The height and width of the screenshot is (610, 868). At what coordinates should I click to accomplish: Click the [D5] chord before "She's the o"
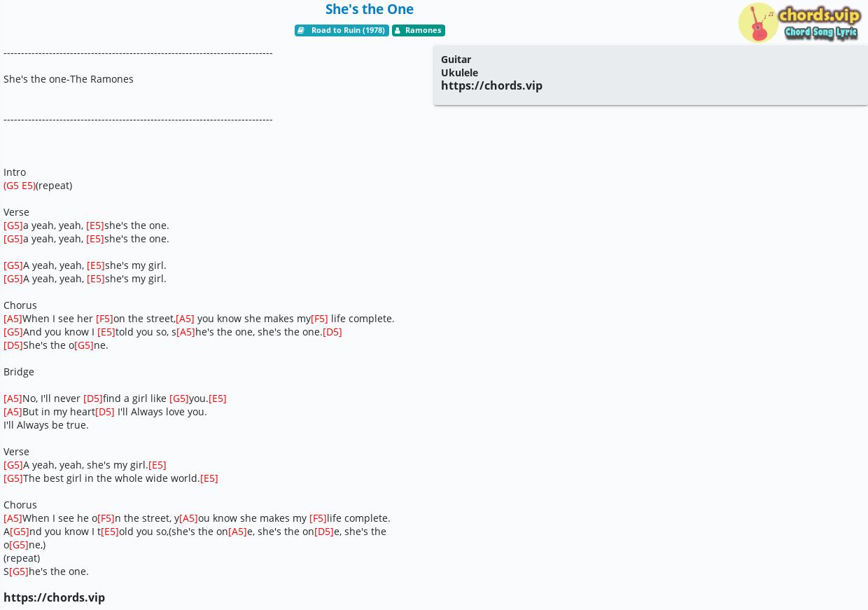[13, 345]
